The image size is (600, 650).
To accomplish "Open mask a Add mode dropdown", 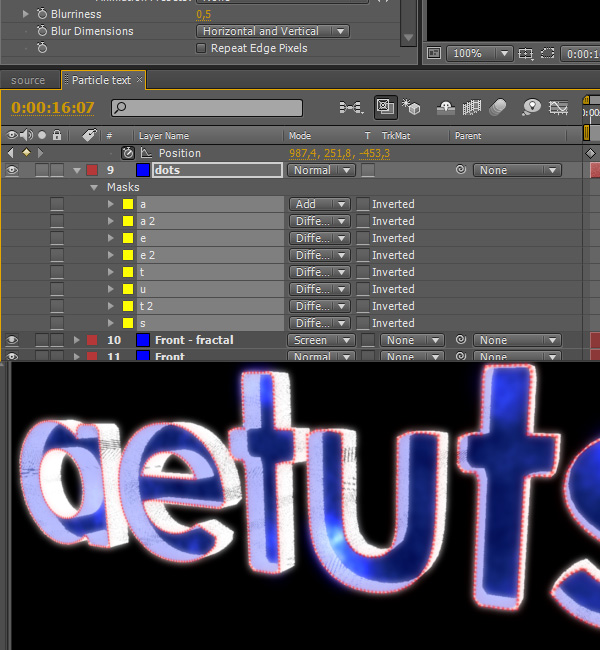I will click(x=320, y=204).
